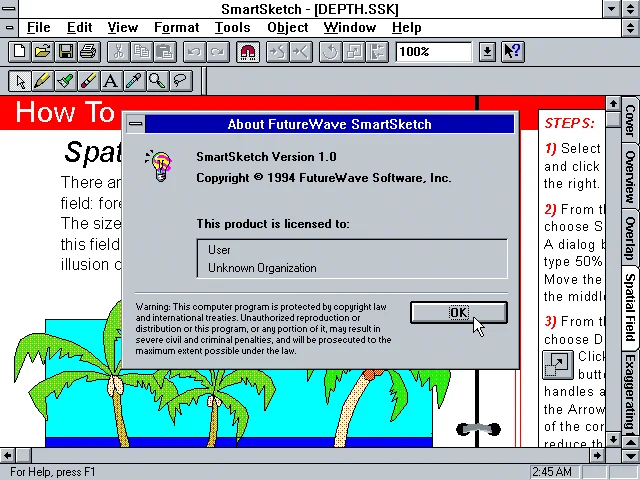Open the DEPTH.SSK document control menu box
The image size is (640, 480).
pos(9,28)
